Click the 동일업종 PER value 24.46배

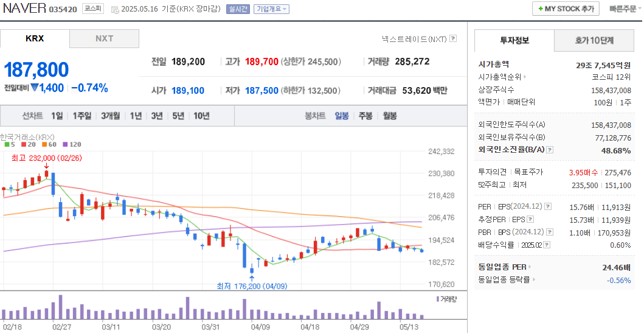click(617, 268)
